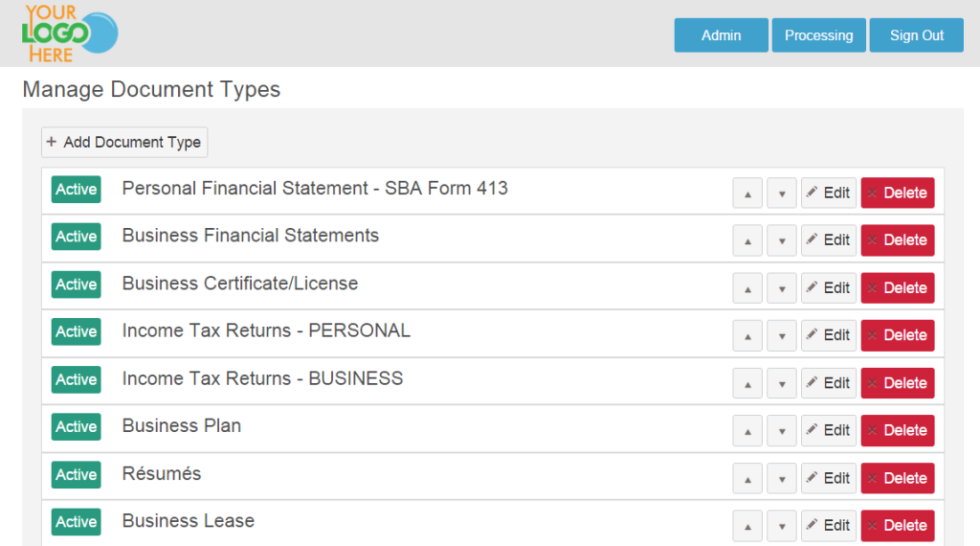Image resolution: width=980 pixels, height=546 pixels.
Task: Move Business Lease row down
Action: coord(781,525)
